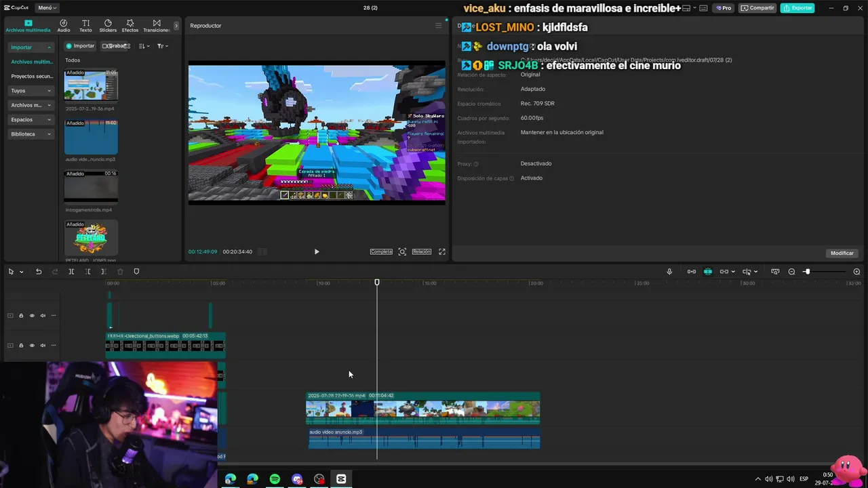
Task: Expand the Biblioteca sidebar section
Action: point(31,134)
